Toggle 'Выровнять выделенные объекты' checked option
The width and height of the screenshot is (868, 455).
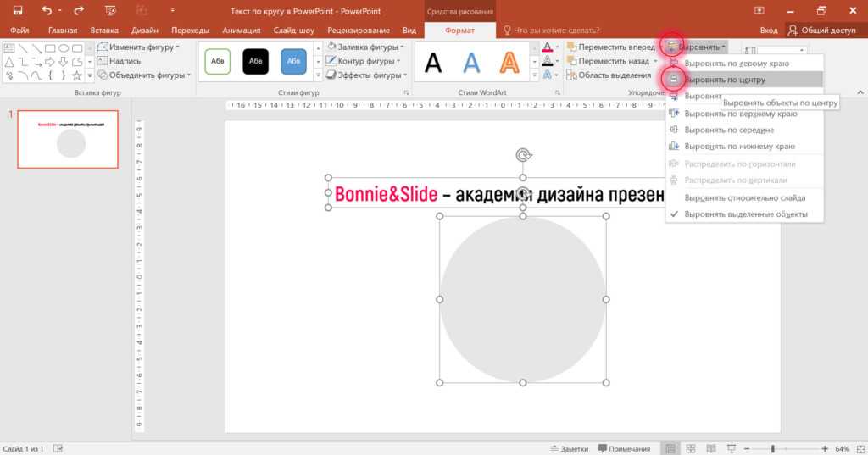(744, 214)
